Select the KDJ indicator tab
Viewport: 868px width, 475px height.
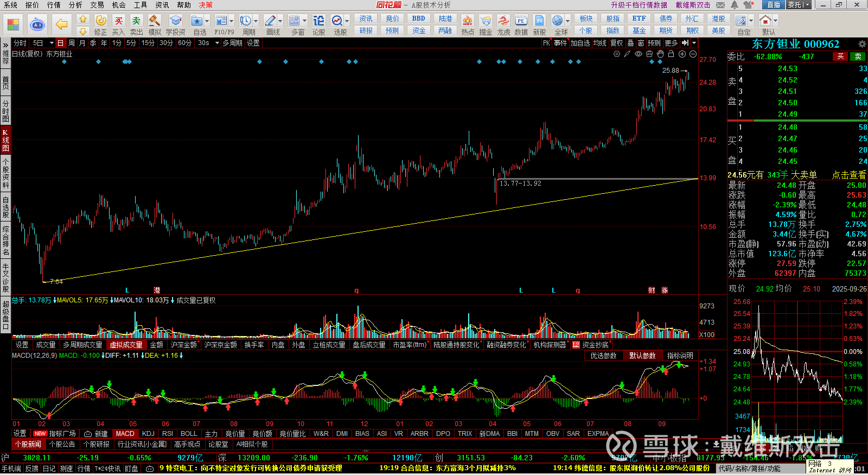148,434
